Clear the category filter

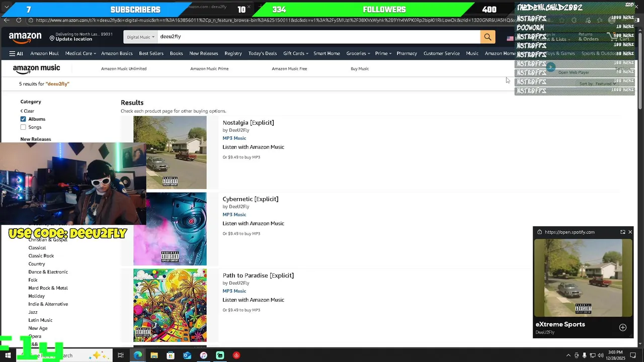[27, 111]
